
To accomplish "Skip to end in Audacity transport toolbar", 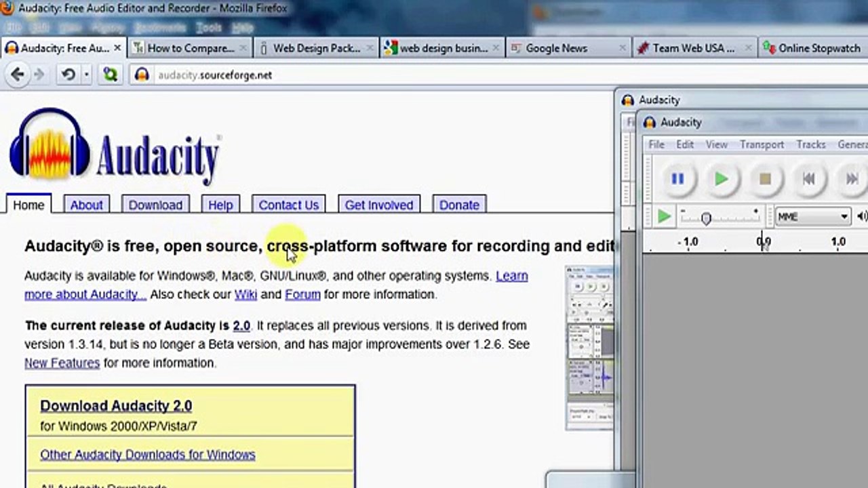I will [x=852, y=179].
